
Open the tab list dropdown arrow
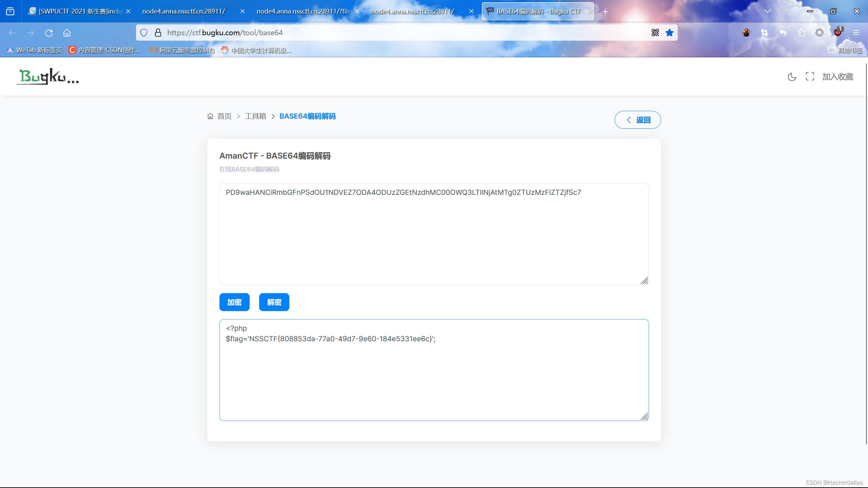[x=768, y=11]
